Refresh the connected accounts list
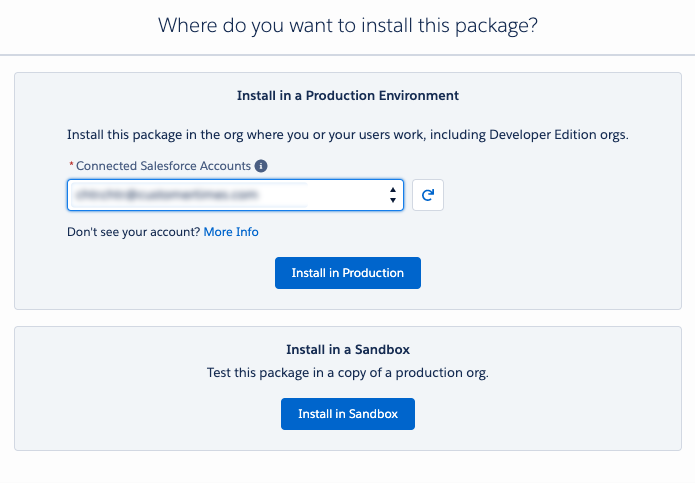Viewport: 695px width, 483px height. tap(428, 195)
